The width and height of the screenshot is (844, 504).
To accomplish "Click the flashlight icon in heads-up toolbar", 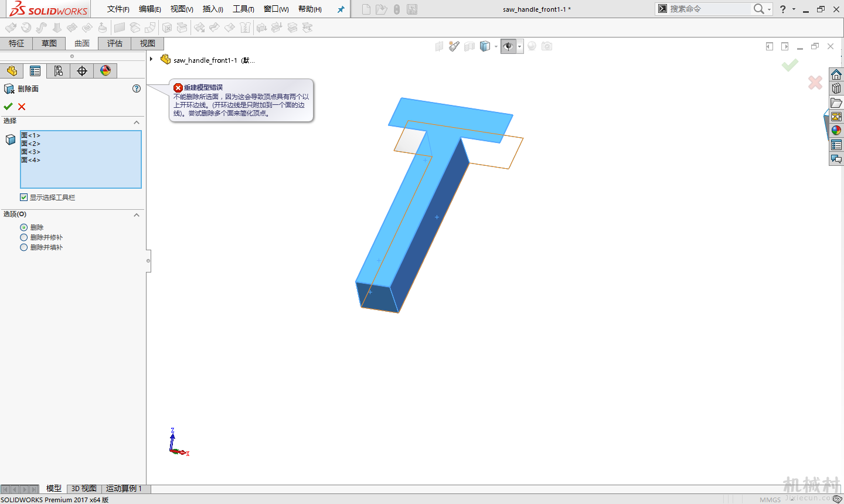I will [454, 46].
